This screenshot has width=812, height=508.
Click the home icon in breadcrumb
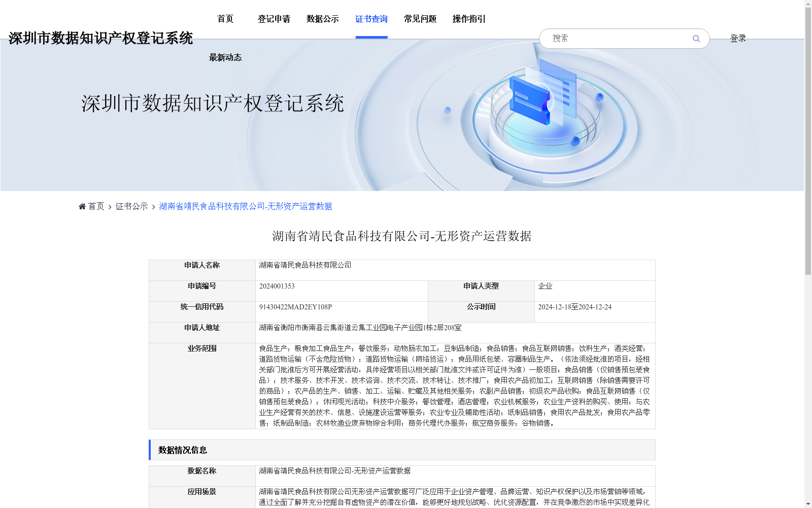82,206
